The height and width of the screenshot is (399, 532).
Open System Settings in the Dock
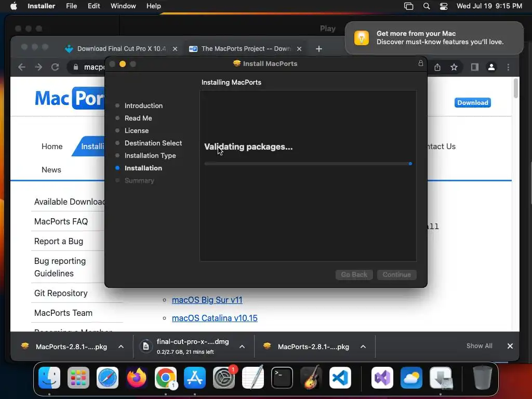point(224,377)
